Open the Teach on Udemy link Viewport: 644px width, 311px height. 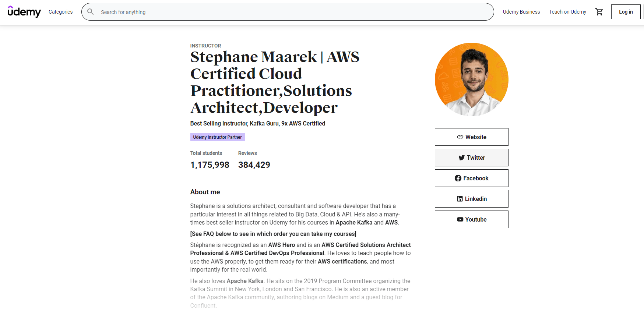point(567,12)
